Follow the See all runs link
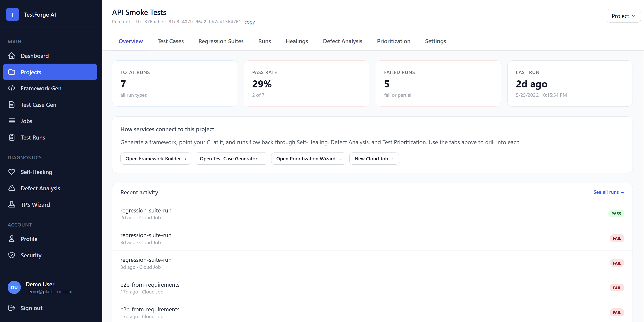 (609, 192)
